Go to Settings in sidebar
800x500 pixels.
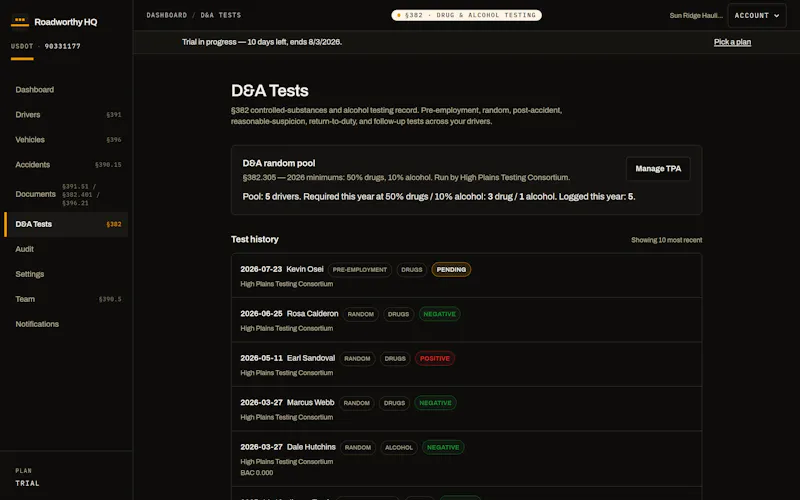point(66,274)
